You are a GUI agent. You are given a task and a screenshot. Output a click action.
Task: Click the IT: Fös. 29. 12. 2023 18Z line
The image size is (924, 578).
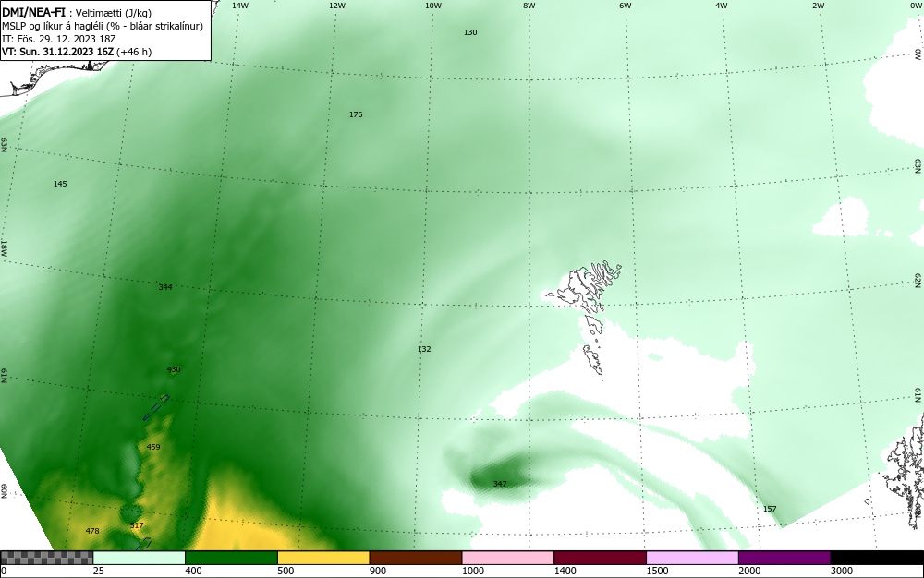pos(59,39)
